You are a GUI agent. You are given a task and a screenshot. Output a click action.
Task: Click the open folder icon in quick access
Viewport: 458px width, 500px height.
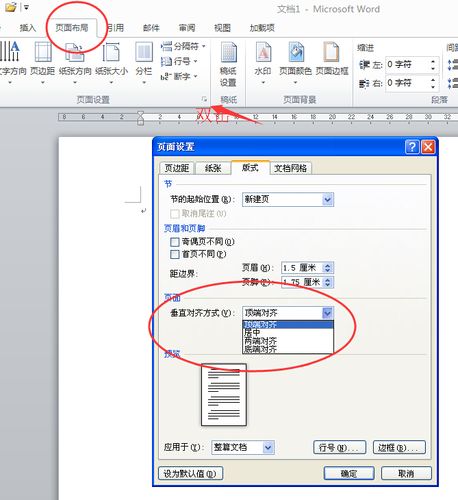coord(11,7)
